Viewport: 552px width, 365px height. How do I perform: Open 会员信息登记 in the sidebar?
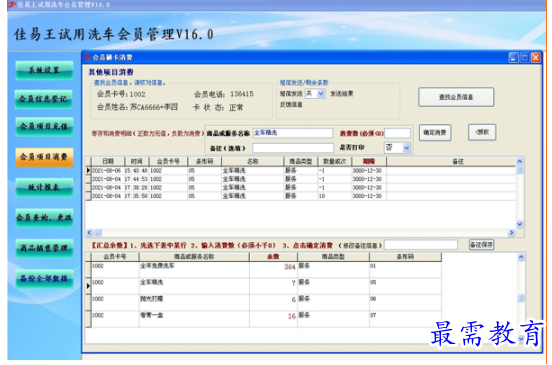(44, 99)
